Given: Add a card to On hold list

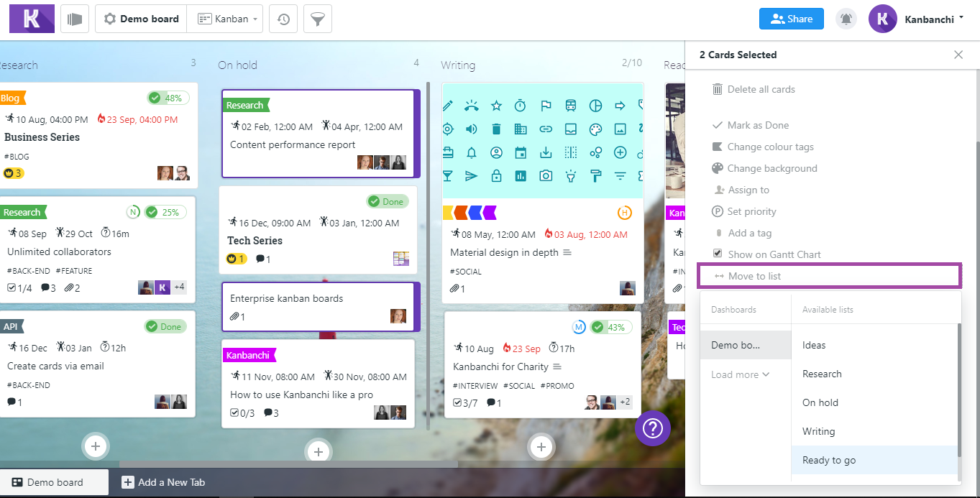Looking at the screenshot, I should pos(319,451).
